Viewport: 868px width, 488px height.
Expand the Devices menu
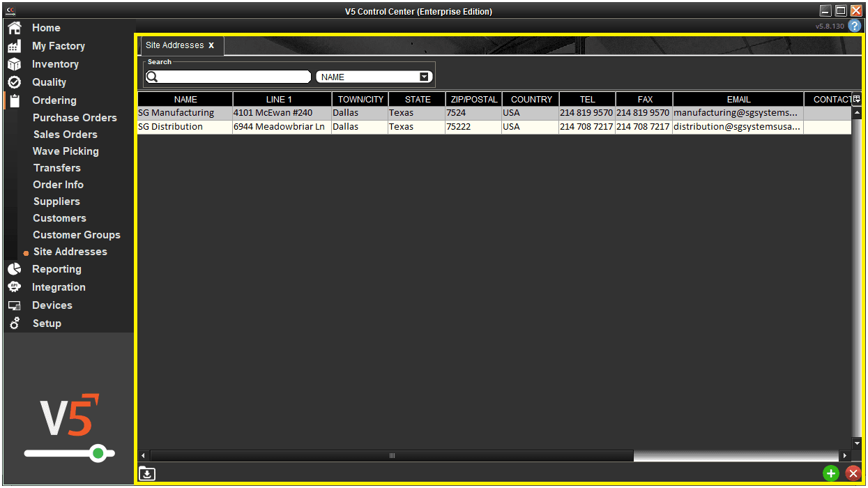click(x=52, y=305)
